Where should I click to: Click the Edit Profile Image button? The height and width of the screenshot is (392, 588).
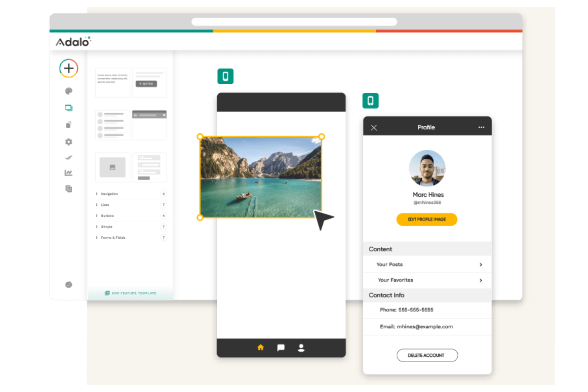click(427, 219)
